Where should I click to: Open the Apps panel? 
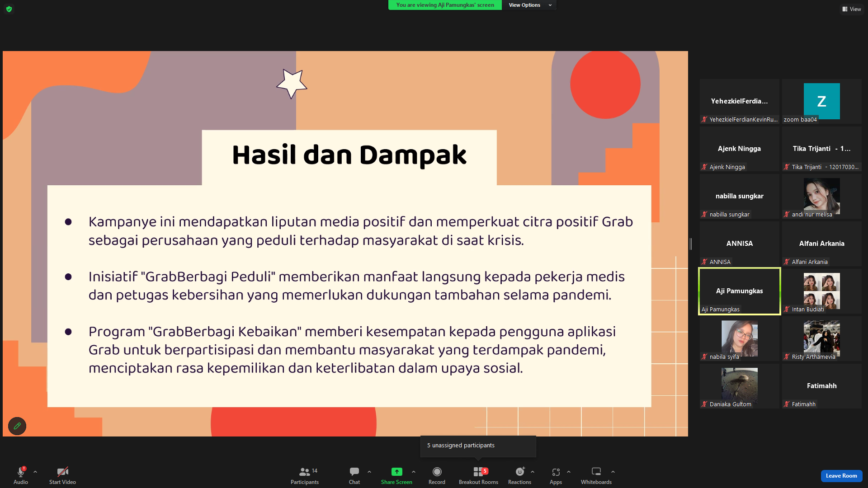click(x=556, y=475)
